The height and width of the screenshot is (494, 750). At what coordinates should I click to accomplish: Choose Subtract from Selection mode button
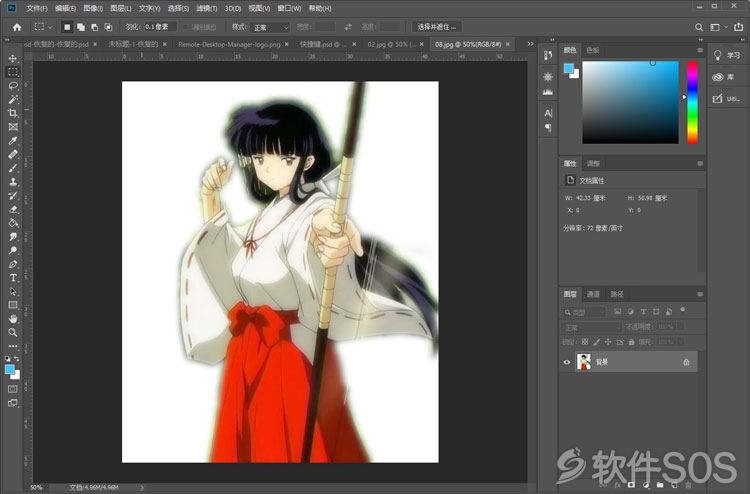(x=95, y=27)
